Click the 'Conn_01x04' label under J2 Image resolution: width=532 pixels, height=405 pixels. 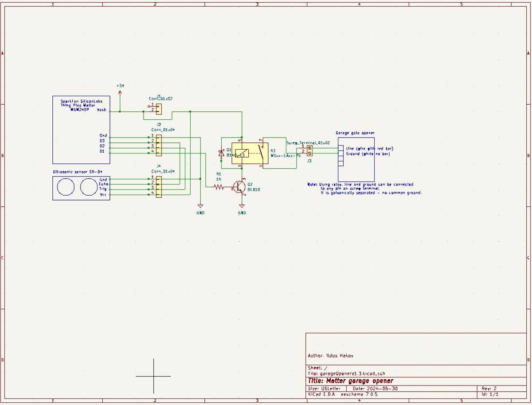click(x=163, y=130)
